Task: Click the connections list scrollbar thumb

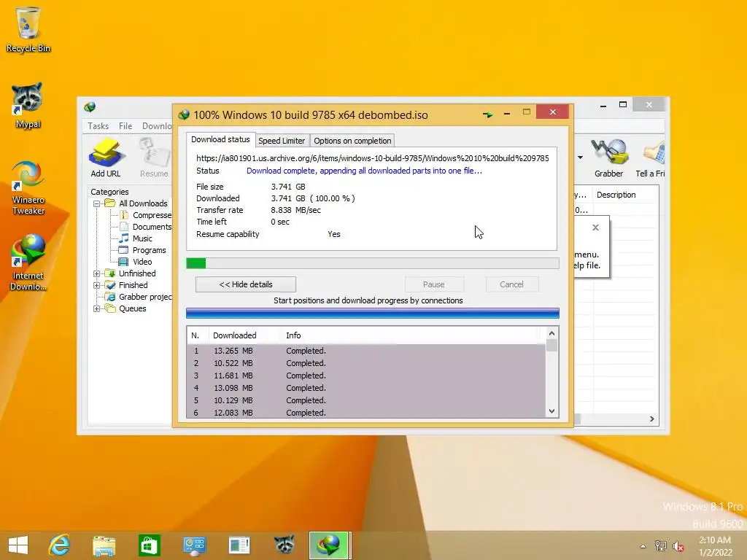Action: (552, 345)
